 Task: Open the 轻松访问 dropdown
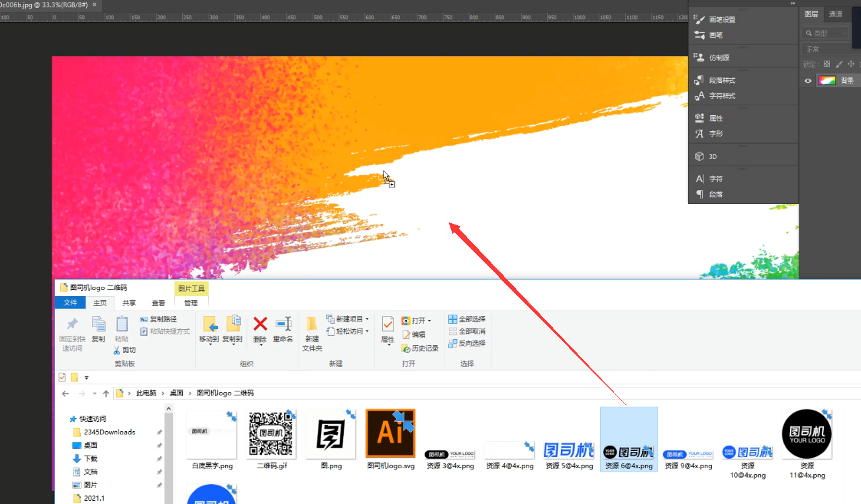click(x=348, y=331)
